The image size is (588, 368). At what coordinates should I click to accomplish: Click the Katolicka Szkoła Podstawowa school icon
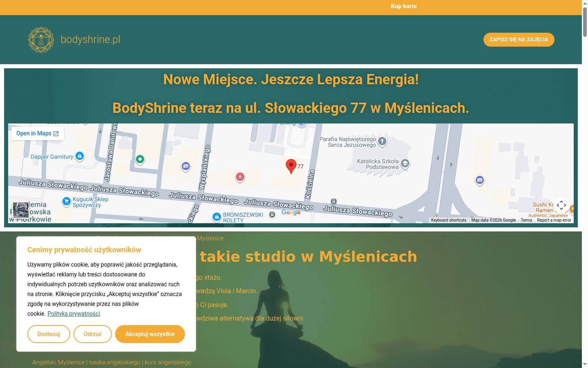point(405,164)
